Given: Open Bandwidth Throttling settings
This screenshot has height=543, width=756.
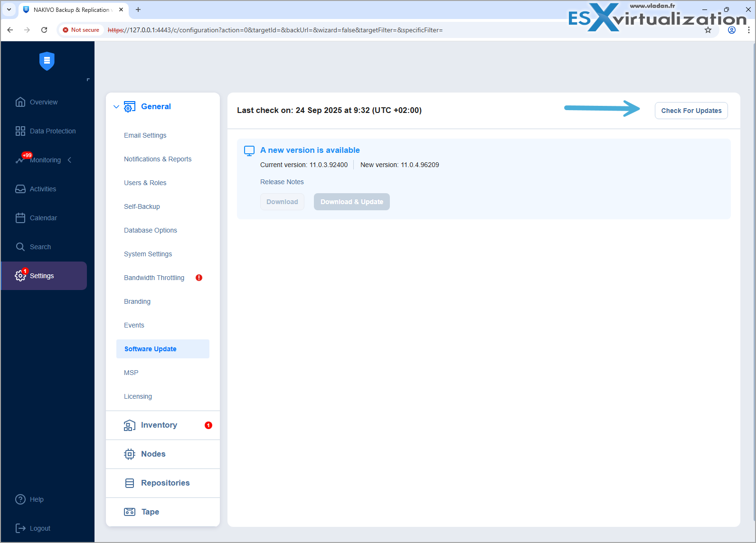Looking at the screenshot, I should coord(154,278).
